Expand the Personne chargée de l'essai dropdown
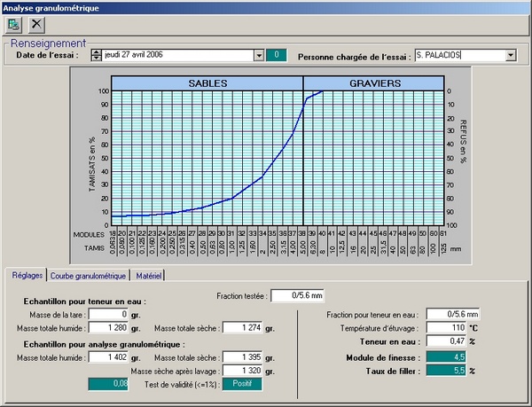This screenshot has width=532, height=407. (510, 55)
